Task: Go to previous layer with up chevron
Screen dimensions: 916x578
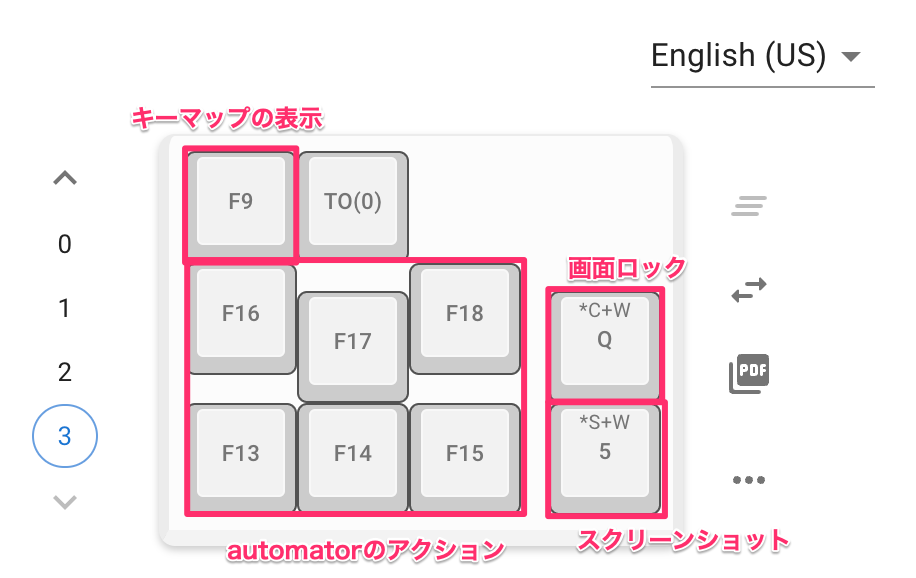Action: [65, 178]
